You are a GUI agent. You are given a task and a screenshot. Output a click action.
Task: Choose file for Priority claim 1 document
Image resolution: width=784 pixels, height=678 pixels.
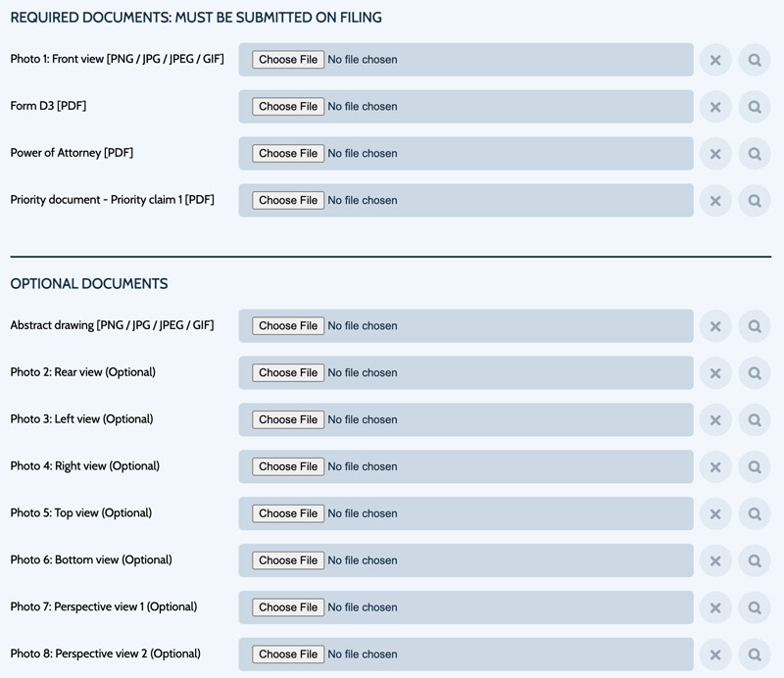point(288,201)
